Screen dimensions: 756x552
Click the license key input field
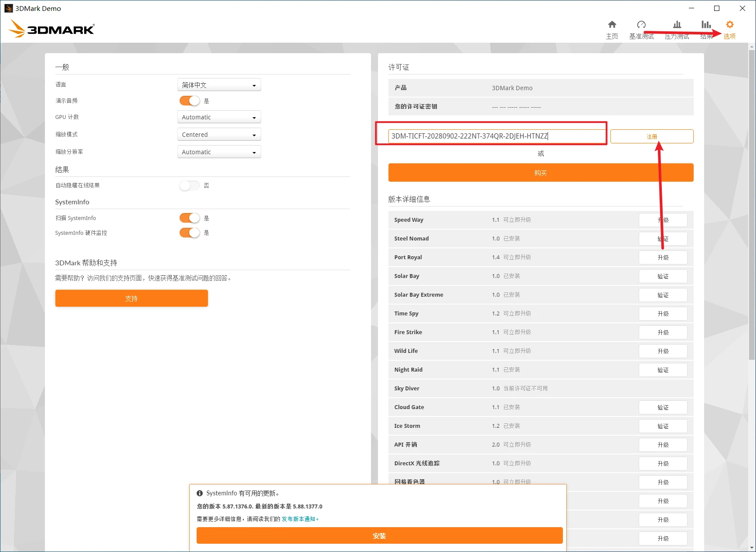[x=497, y=136]
